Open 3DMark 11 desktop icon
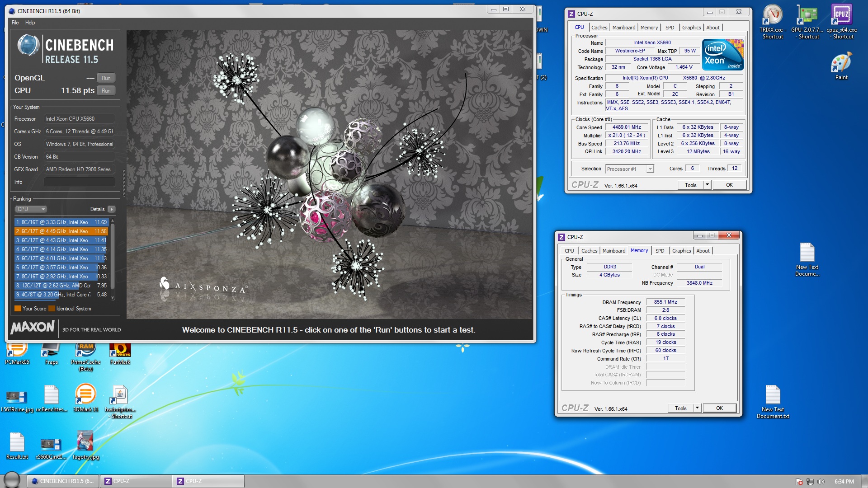Screen dimensions: 868x488 coord(85,398)
